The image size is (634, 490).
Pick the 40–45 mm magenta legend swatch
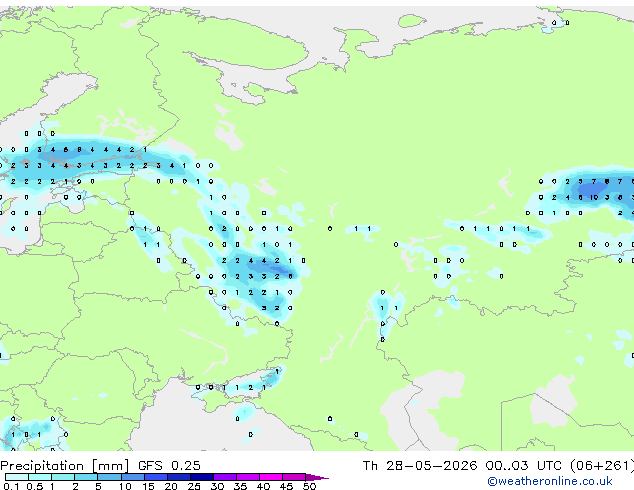tap(271, 477)
